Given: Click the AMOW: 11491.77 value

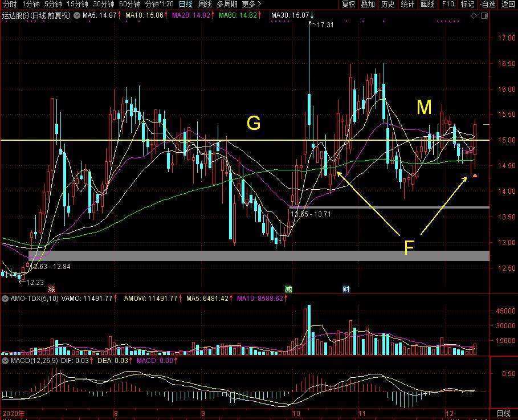Looking at the screenshot, I should 152,299.
